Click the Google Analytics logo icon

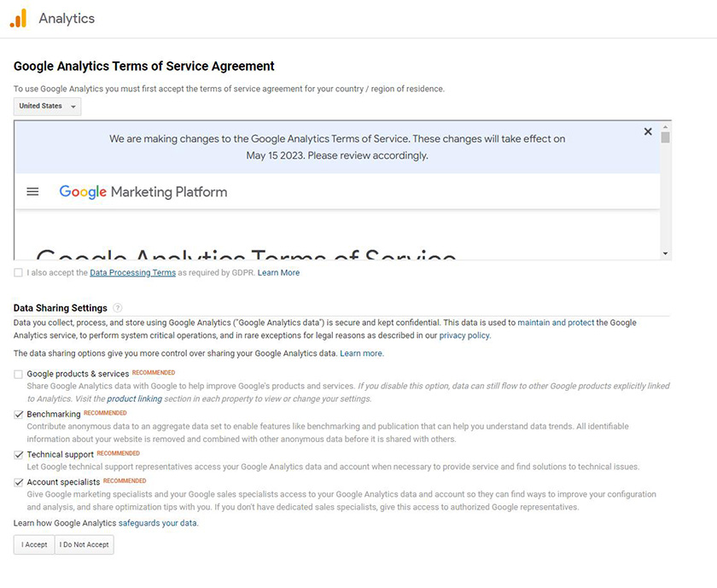tap(18, 19)
